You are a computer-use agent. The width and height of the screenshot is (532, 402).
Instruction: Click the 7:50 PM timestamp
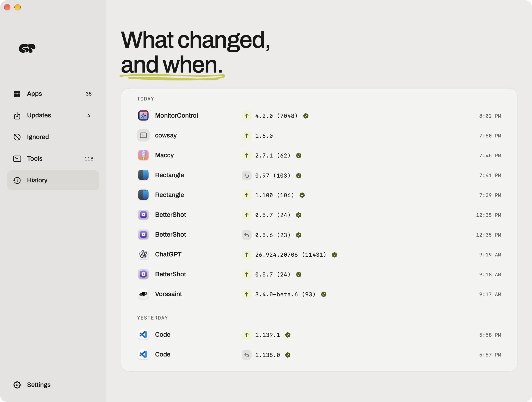(x=490, y=136)
